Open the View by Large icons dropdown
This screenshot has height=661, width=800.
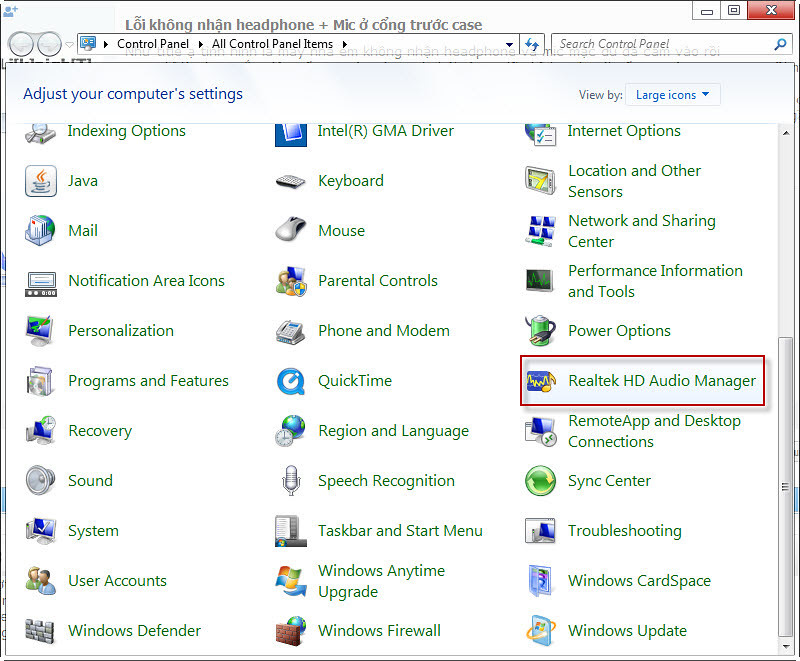[x=672, y=95]
